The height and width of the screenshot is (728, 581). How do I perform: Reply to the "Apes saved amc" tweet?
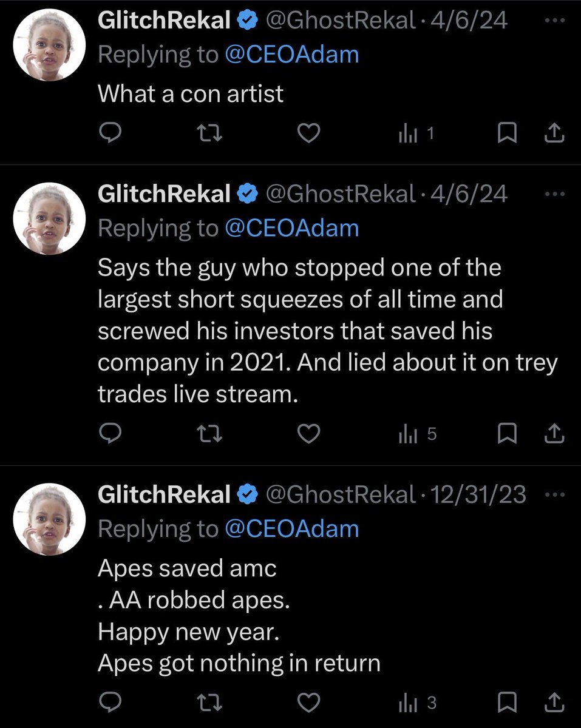[x=110, y=703]
